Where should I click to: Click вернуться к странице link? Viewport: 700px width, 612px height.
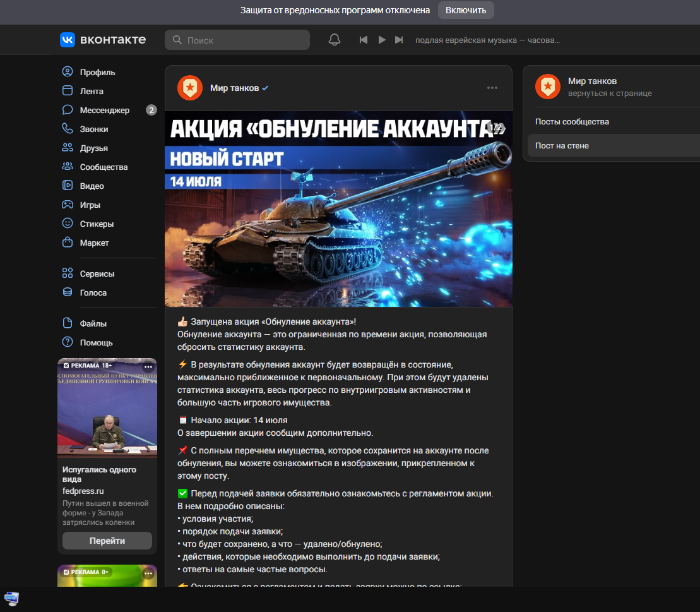(x=610, y=93)
